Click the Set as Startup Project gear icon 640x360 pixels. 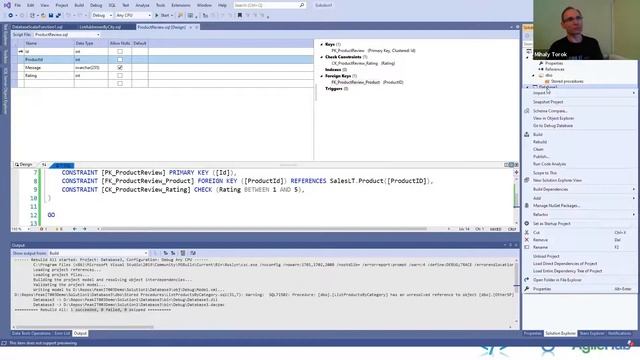click(527, 224)
